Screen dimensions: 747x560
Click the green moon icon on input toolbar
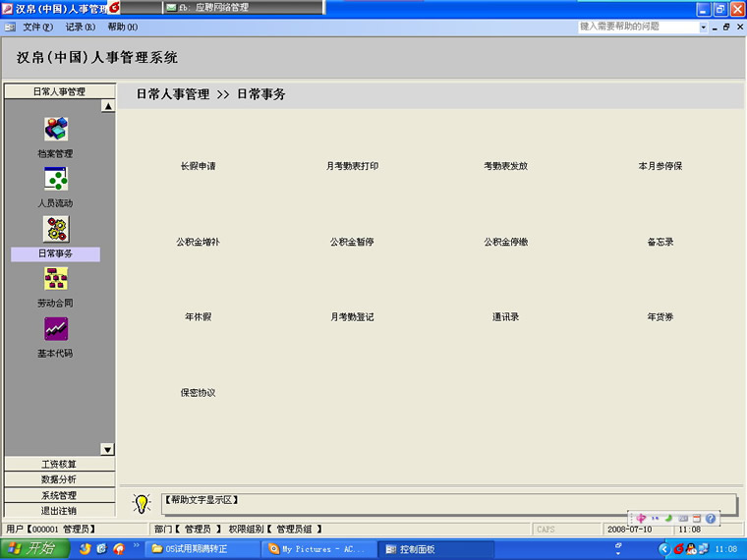coord(669,518)
